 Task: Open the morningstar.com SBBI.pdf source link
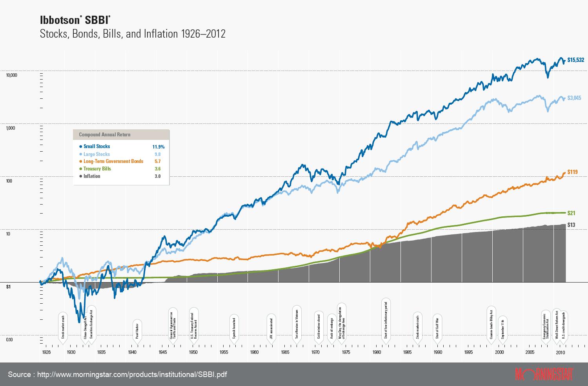(x=132, y=375)
